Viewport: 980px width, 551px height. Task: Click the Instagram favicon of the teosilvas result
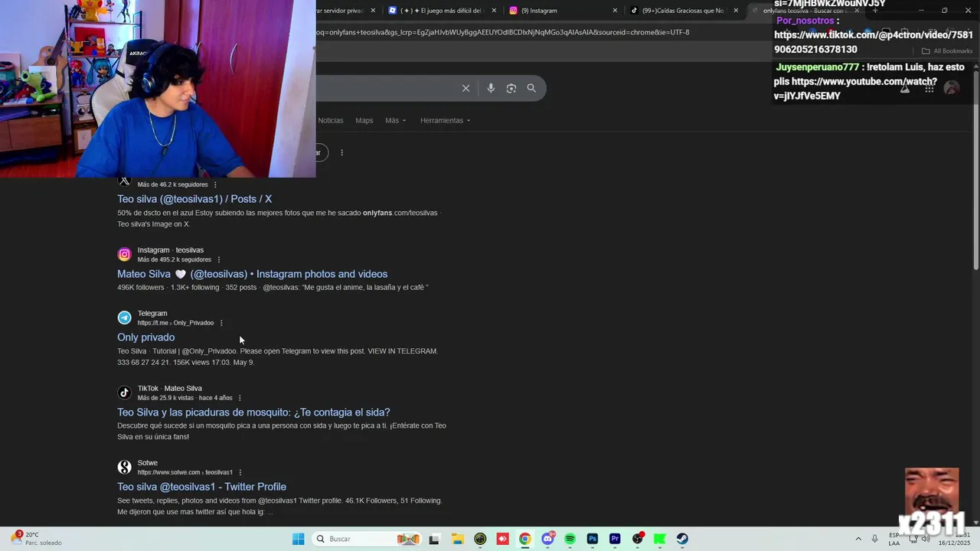coord(124,255)
